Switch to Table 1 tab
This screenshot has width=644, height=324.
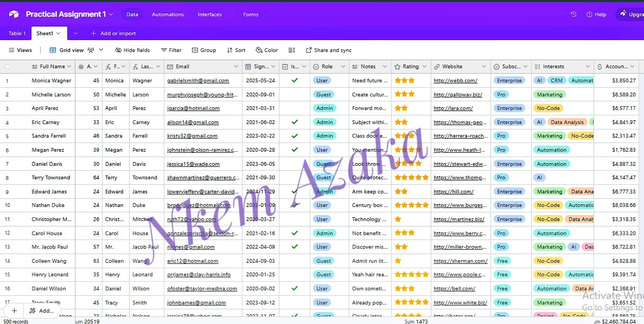click(17, 33)
